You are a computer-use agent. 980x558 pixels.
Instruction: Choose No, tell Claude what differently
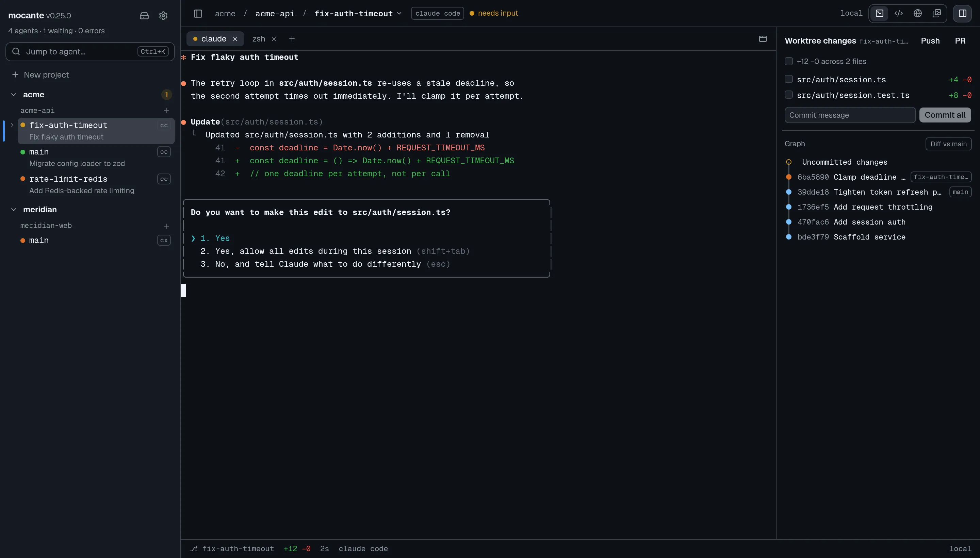click(325, 264)
